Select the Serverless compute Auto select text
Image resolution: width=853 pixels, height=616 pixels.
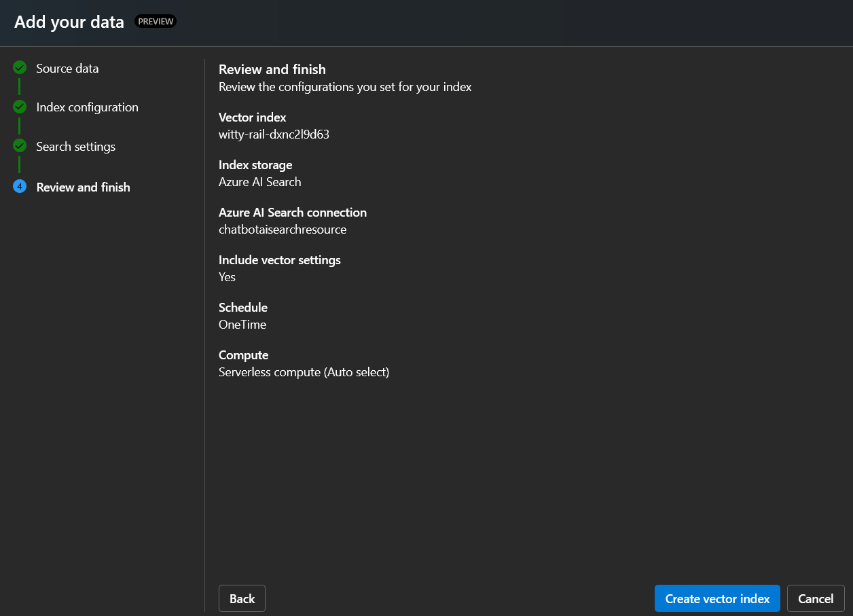point(304,372)
